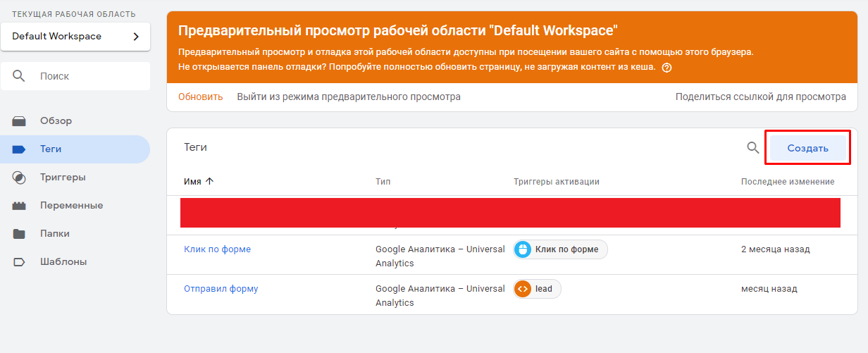
Task: Click the magnifier icon in the Tags table header
Action: click(x=752, y=148)
